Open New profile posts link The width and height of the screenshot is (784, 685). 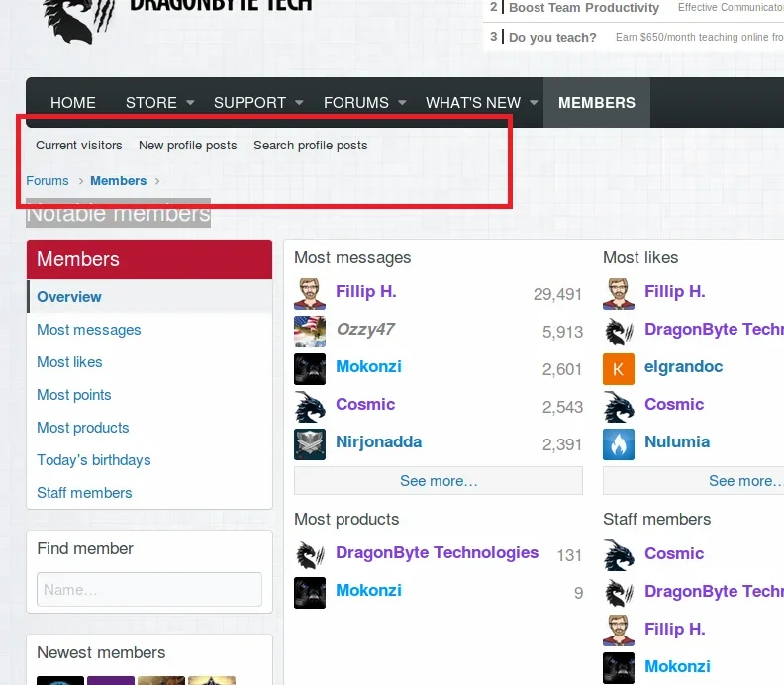[x=187, y=145]
